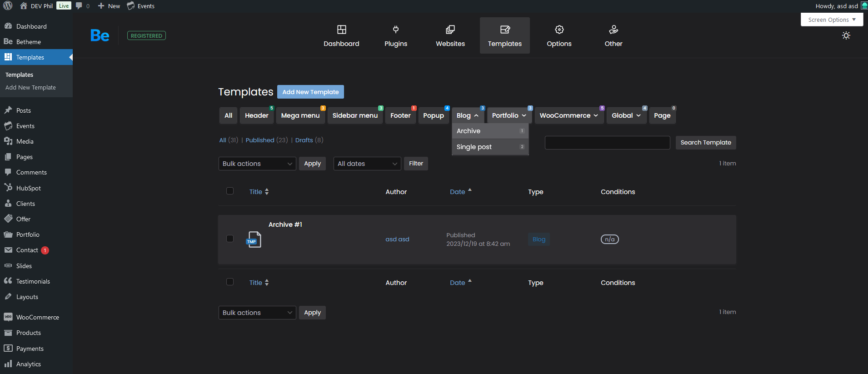Open Analytics in the sidebar
This screenshot has height=374, width=868.
click(36, 364)
